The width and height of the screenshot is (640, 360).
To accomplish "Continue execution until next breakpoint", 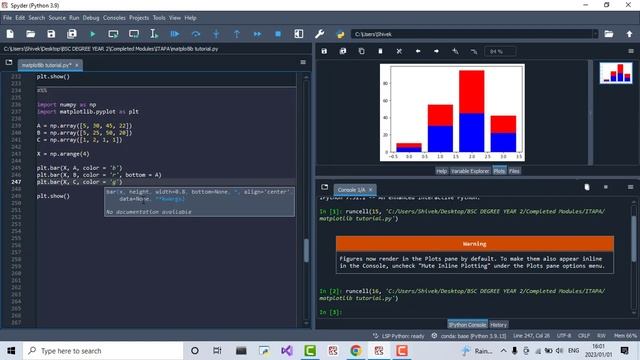I will [x=257, y=34].
